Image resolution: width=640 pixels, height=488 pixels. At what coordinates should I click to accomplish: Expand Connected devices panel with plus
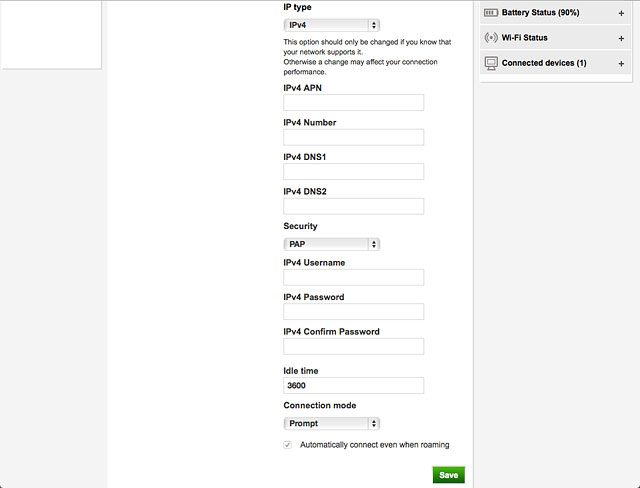point(621,63)
